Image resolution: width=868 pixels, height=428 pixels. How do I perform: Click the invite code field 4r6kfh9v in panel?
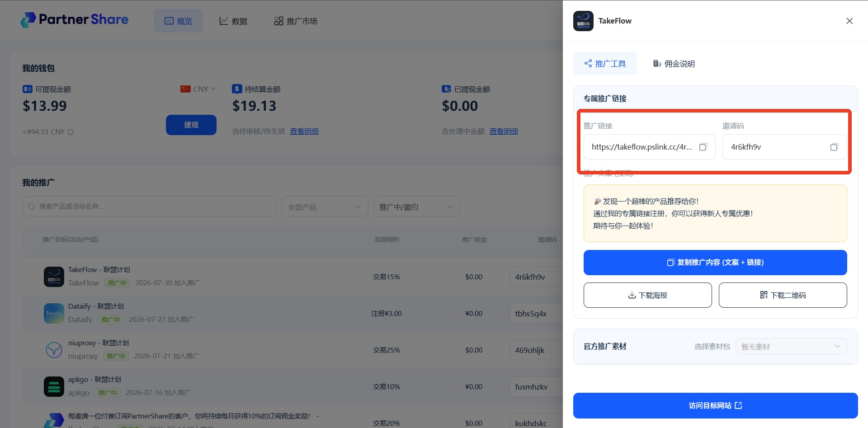click(x=785, y=147)
